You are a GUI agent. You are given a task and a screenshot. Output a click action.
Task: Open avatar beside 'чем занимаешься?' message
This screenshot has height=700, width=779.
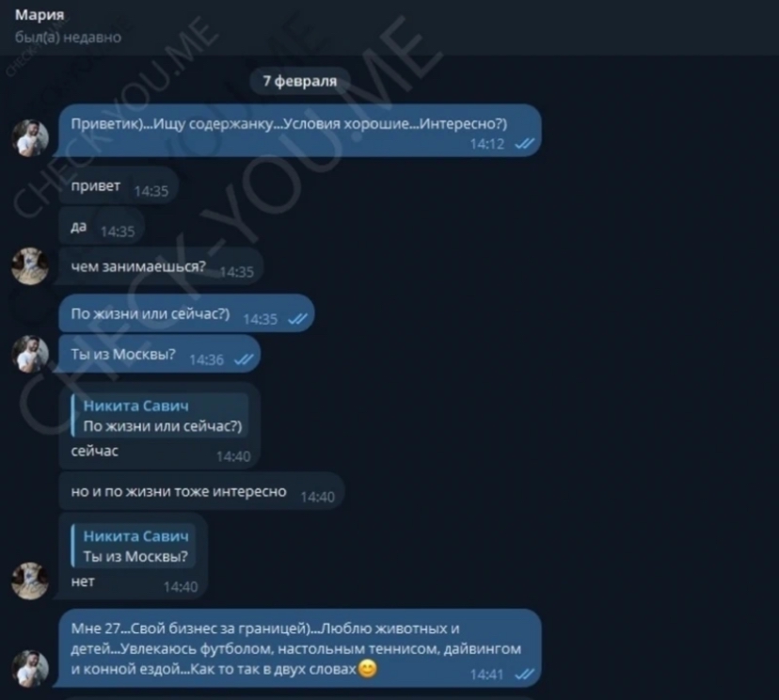[x=30, y=266]
